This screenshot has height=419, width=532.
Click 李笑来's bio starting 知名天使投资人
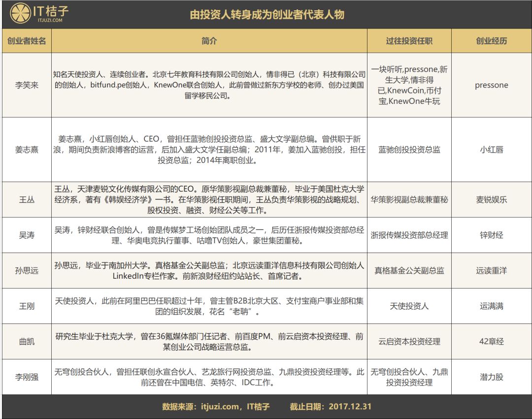209,85
